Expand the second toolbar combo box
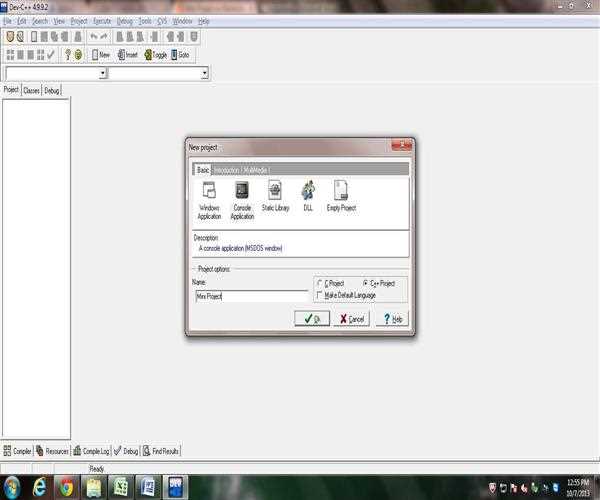The height and width of the screenshot is (500, 600). click(x=204, y=73)
